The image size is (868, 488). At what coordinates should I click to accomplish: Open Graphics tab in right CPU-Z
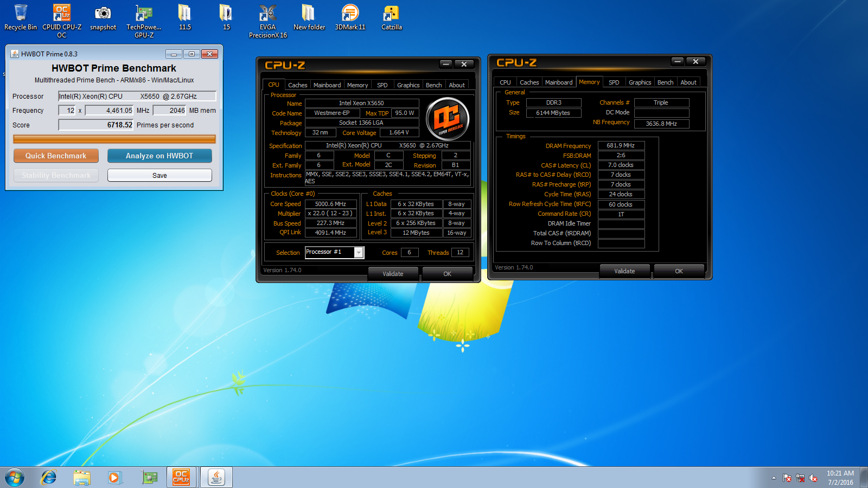pyautogui.click(x=640, y=82)
